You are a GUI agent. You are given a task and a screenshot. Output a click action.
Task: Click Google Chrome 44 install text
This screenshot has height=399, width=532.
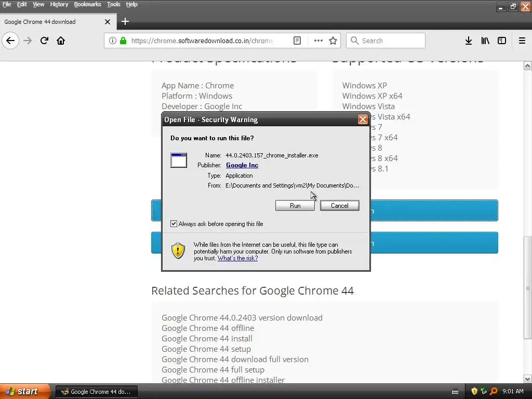[x=207, y=339]
